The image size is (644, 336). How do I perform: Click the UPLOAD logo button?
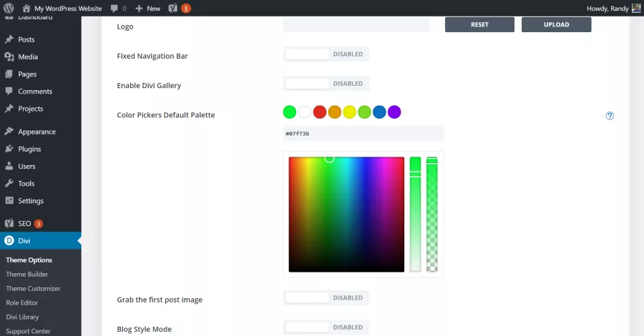coord(557,24)
